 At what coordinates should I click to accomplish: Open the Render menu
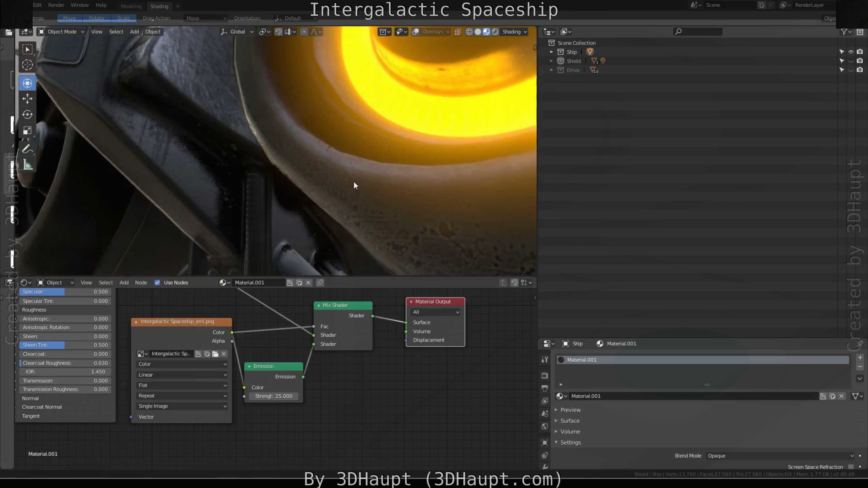56,5
